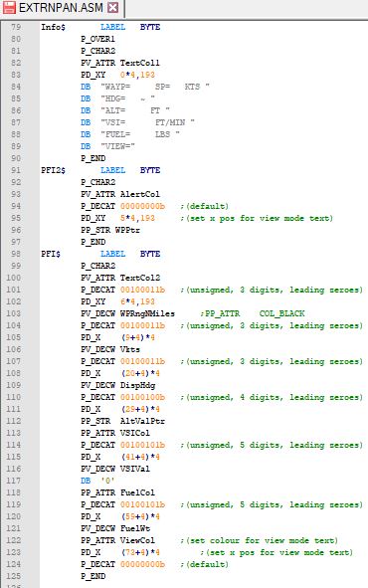Click the ViewCol attribute on line 122
368x588 pixels.
[x=137, y=540]
